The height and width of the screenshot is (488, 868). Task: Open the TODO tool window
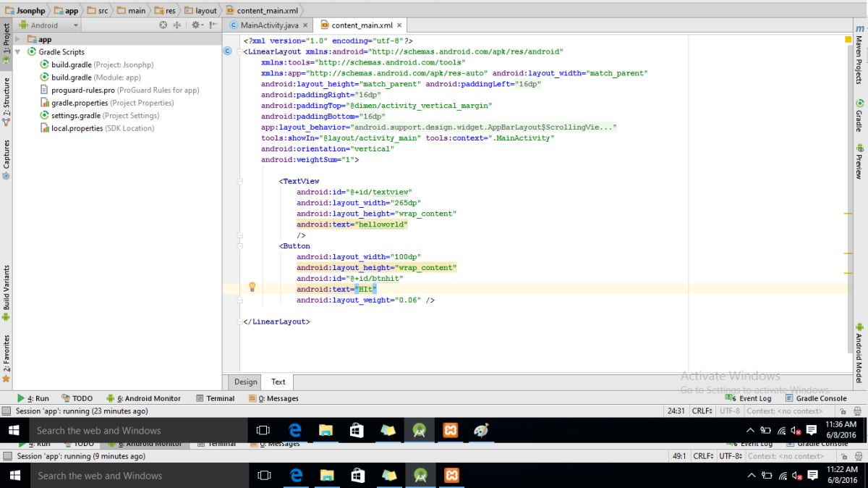pos(77,398)
